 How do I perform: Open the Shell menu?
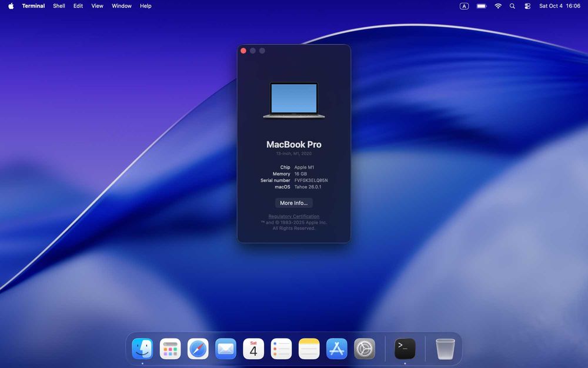pos(59,6)
